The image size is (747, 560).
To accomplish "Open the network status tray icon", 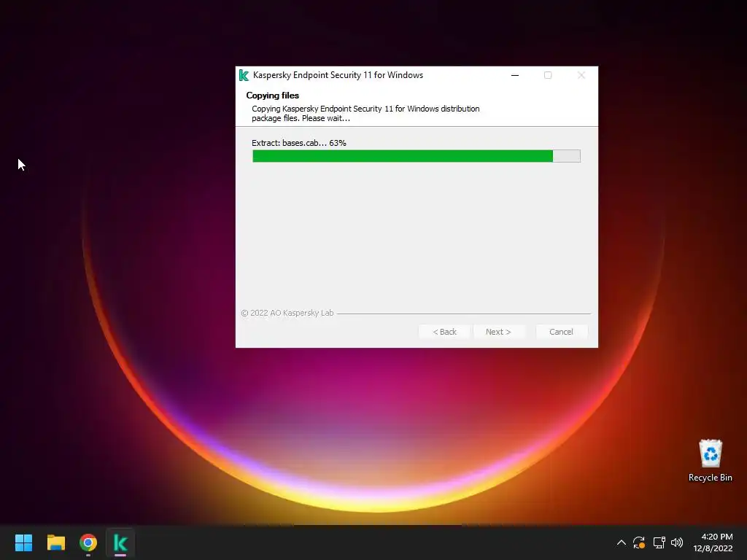I will pos(659,542).
